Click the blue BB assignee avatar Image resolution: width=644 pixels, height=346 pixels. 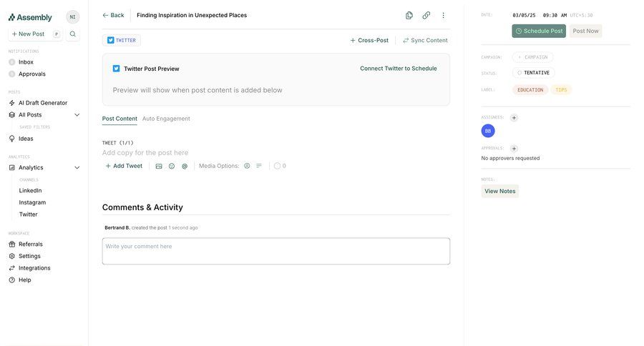(x=488, y=131)
